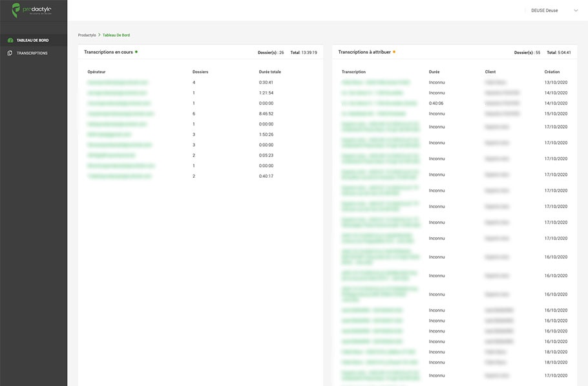
Task: Click the Création column header
Action: (552, 72)
